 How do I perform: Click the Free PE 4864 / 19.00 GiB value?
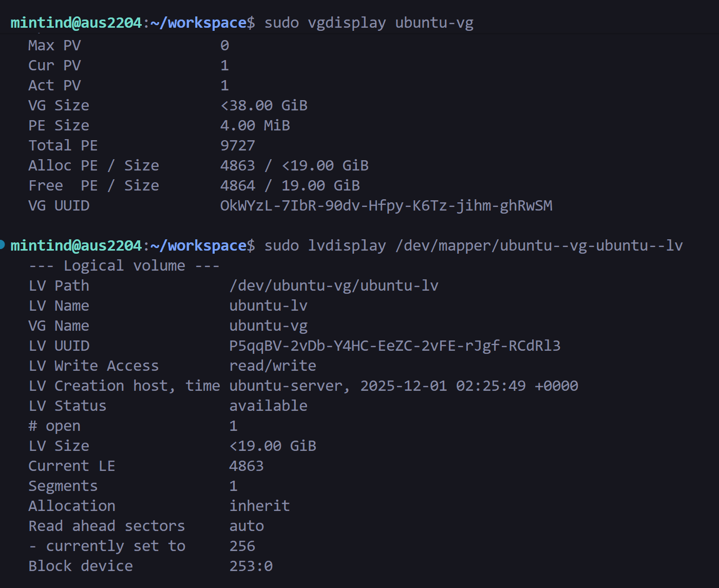click(x=290, y=185)
